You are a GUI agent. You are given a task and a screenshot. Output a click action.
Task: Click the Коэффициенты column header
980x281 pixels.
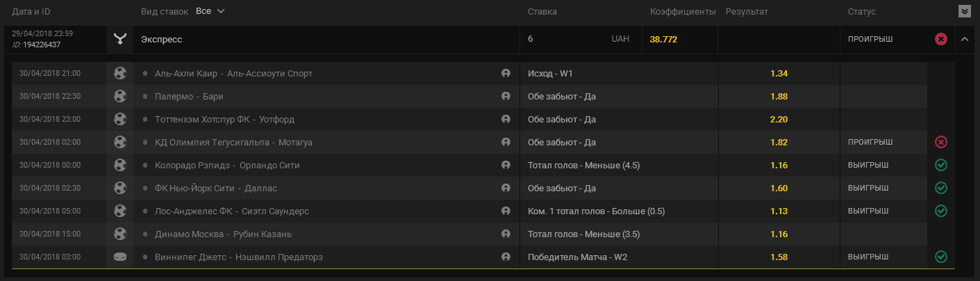[x=682, y=12]
